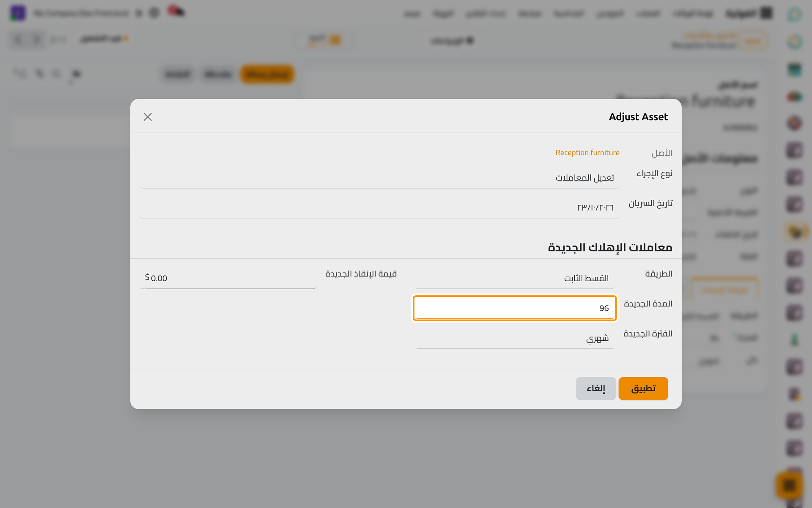The width and height of the screenshot is (812, 508).
Task: Click the الطريقة label
Action: [x=658, y=274]
